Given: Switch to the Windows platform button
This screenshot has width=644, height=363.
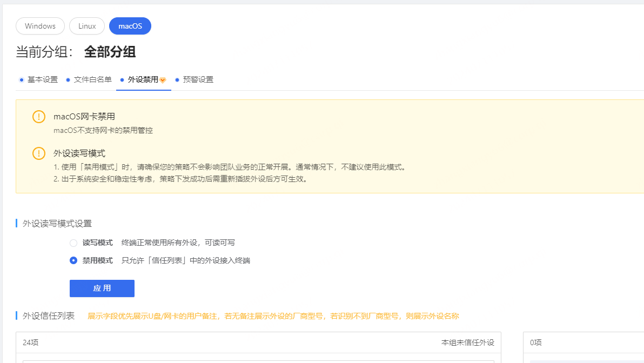Looking at the screenshot, I should 40,26.
